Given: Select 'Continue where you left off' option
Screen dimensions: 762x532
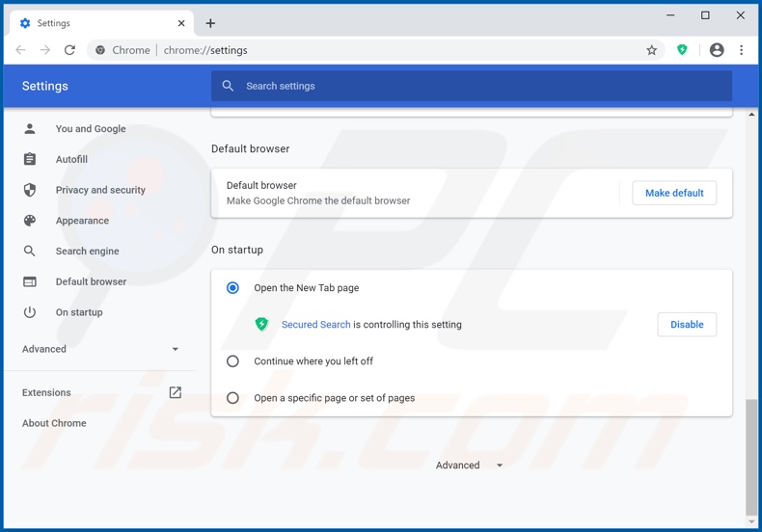Looking at the screenshot, I should [232, 361].
